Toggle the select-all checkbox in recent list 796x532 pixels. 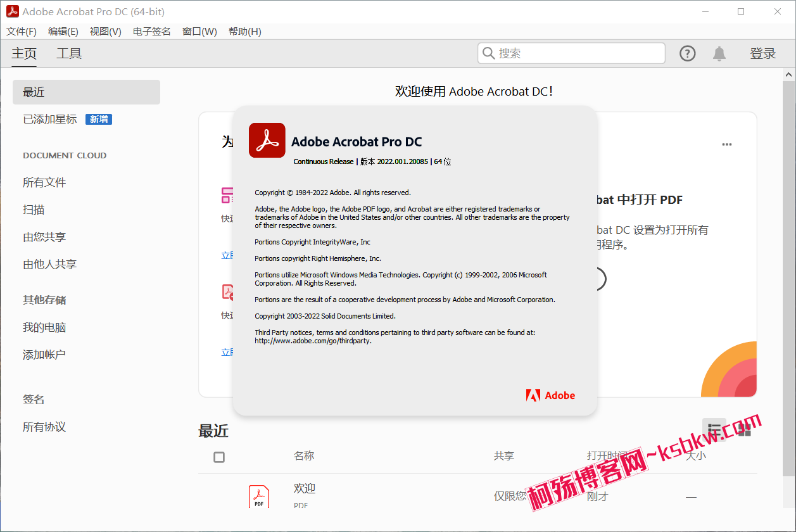pyautogui.click(x=219, y=457)
